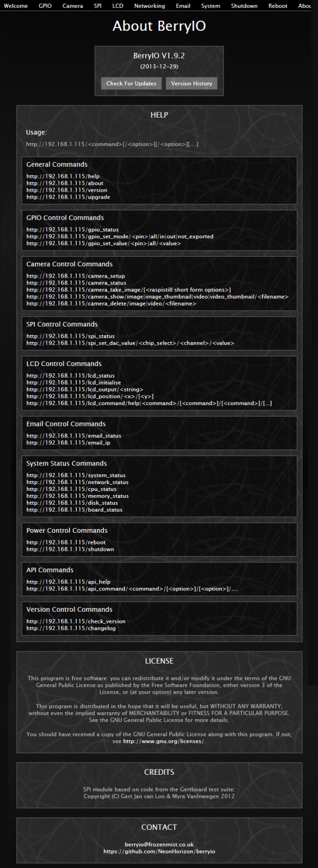Image resolution: width=318 pixels, height=868 pixels.
Task: Click the /memory_status command URL
Action: click(77, 496)
